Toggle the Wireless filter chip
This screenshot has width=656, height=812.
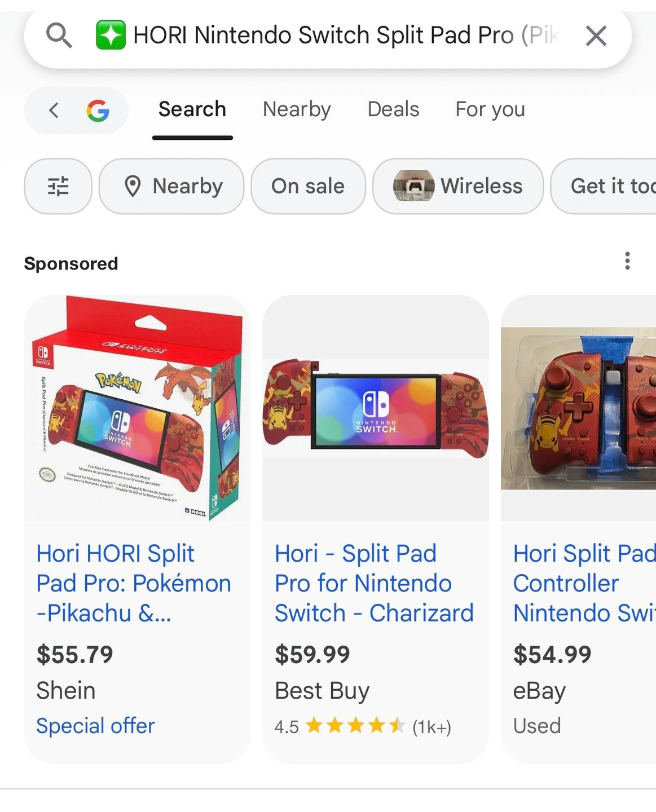[457, 186]
